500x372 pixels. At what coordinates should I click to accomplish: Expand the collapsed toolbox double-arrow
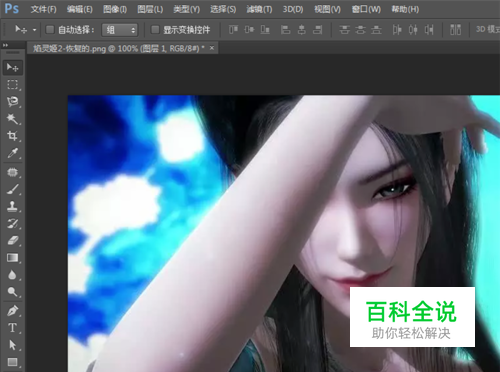(x=5, y=45)
